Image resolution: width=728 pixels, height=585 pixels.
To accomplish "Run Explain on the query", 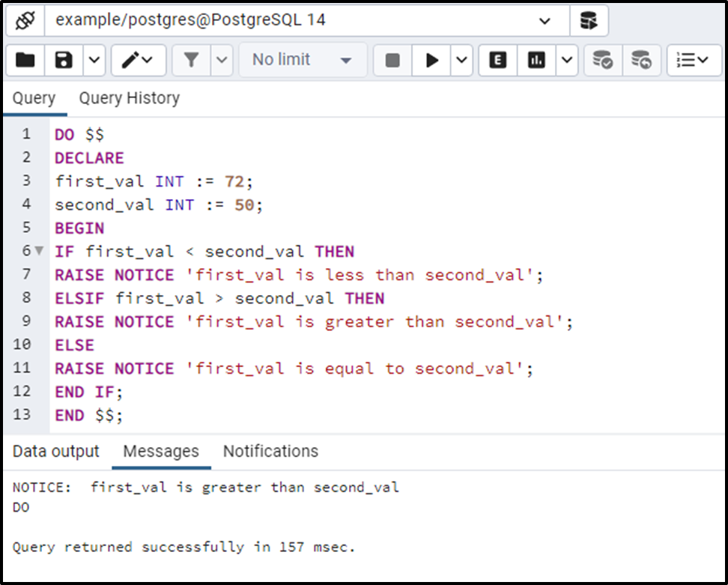I will point(497,60).
